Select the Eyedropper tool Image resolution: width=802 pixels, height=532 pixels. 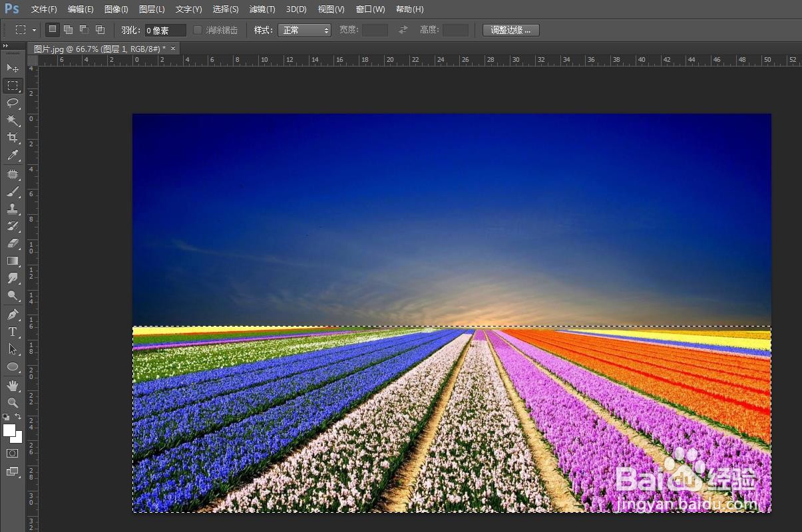pos(13,155)
